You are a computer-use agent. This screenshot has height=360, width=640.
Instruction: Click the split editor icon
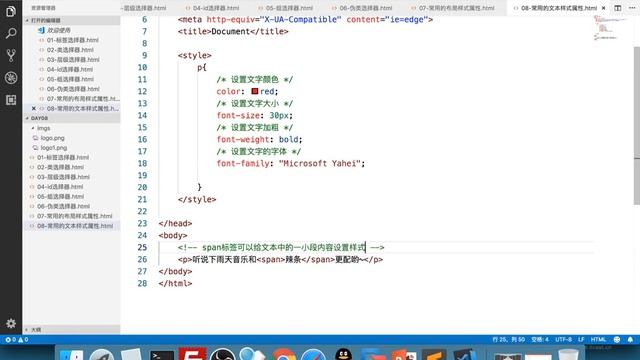[x=618, y=8]
